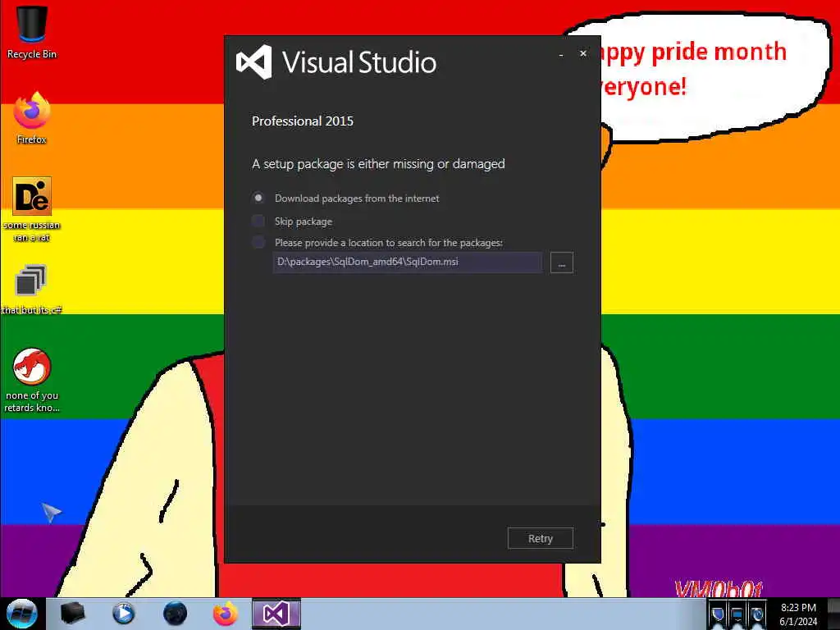Open the "some russian ran a rat" icon
The width and height of the screenshot is (840, 630).
[32, 209]
